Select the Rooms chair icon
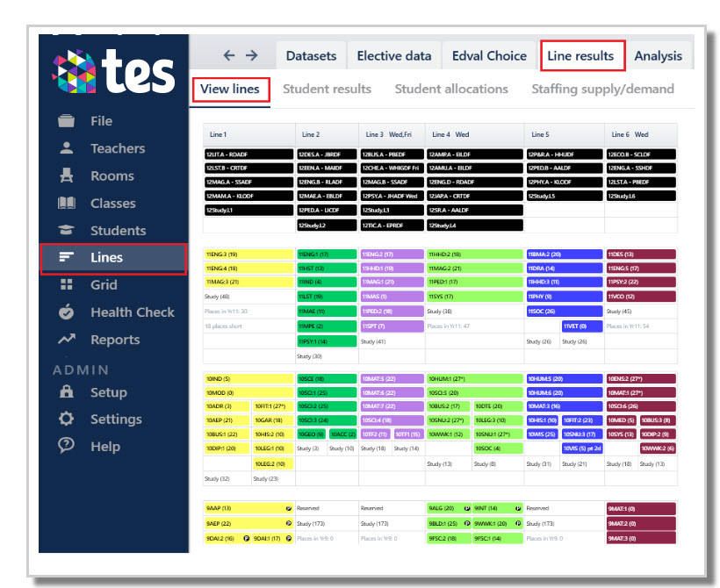This screenshot has width=720, height=588. (66, 176)
